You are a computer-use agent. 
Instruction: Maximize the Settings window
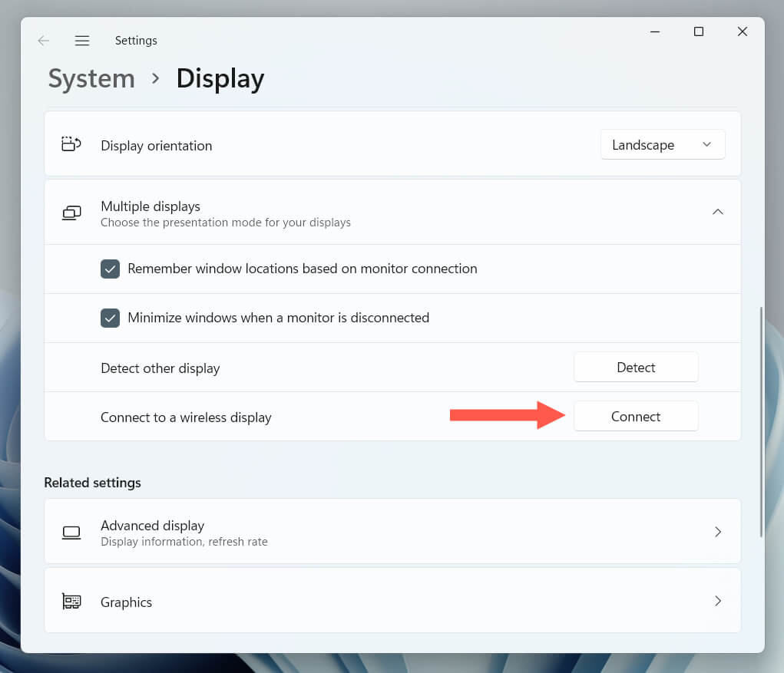click(698, 31)
